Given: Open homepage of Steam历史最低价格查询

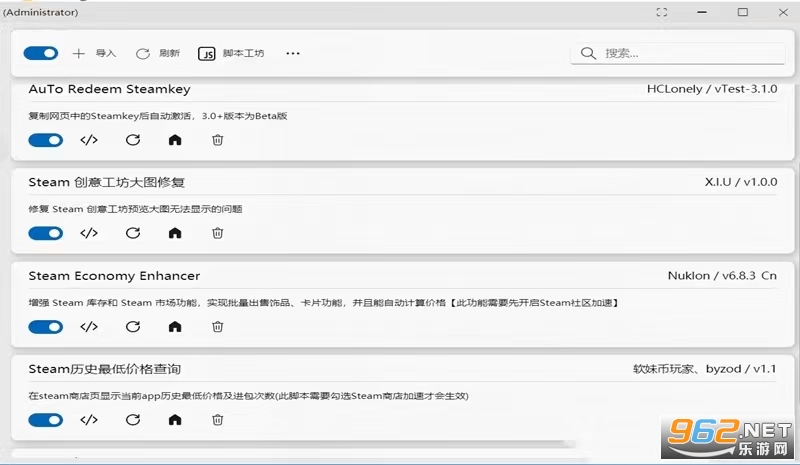Looking at the screenshot, I should pos(175,420).
